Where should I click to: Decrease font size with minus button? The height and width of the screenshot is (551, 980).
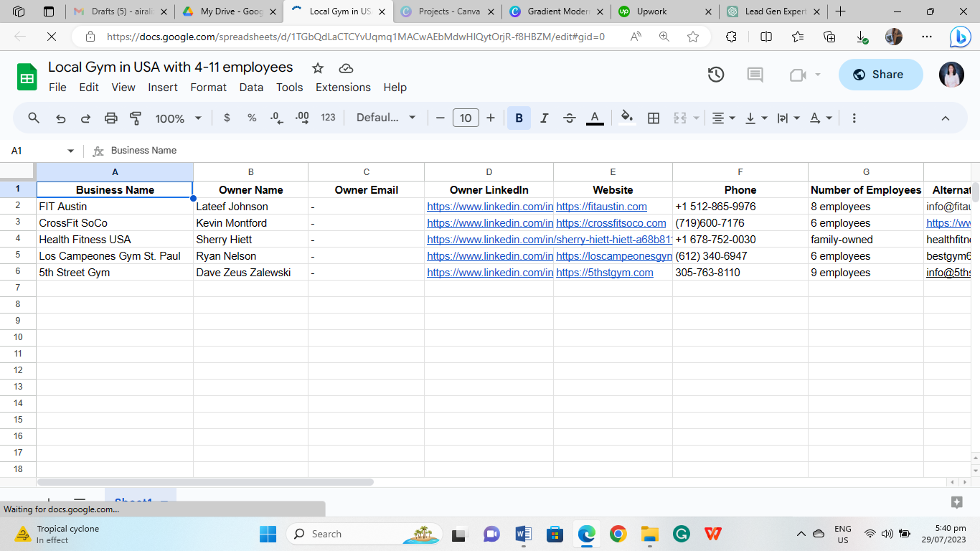coord(440,118)
